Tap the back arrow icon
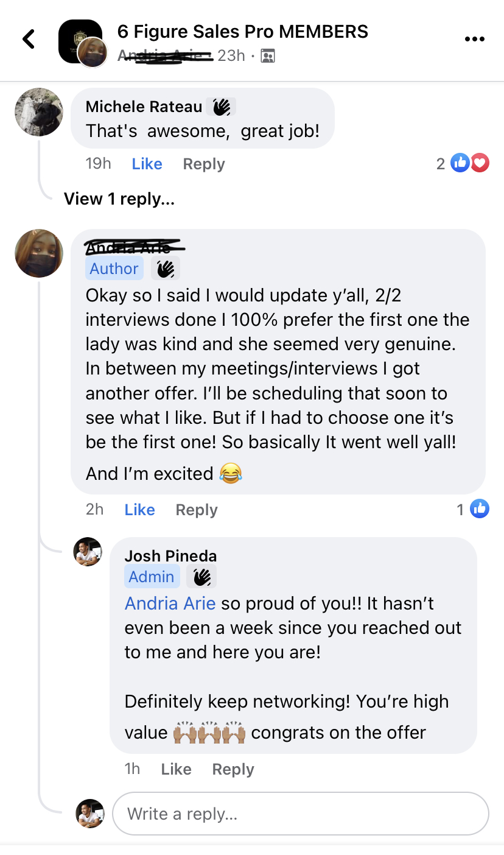The height and width of the screenshot is (855, 504). click(x=29, y=40)
